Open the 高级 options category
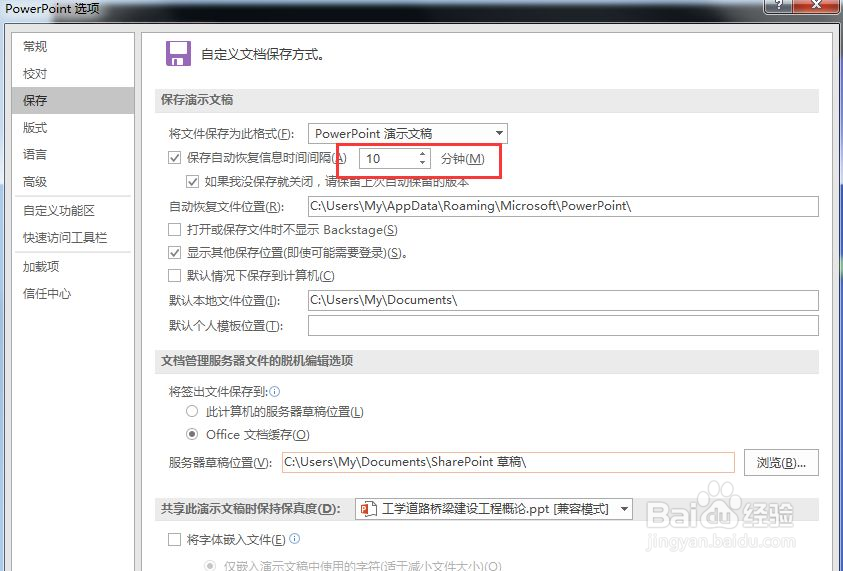Image resolution: width=843 pixels, height=571 pixels. coord(73,182)
